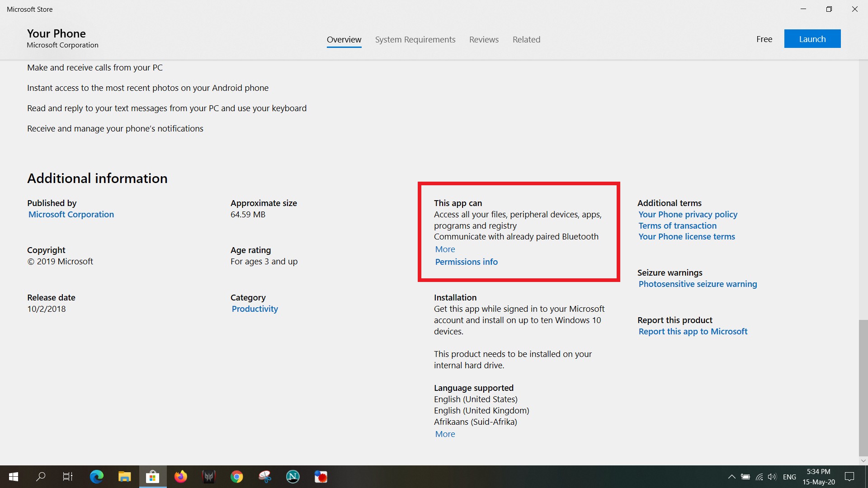This screenshot has height=488, width=868.
Task: Expand More under Language supported
Action: [445, 434]
